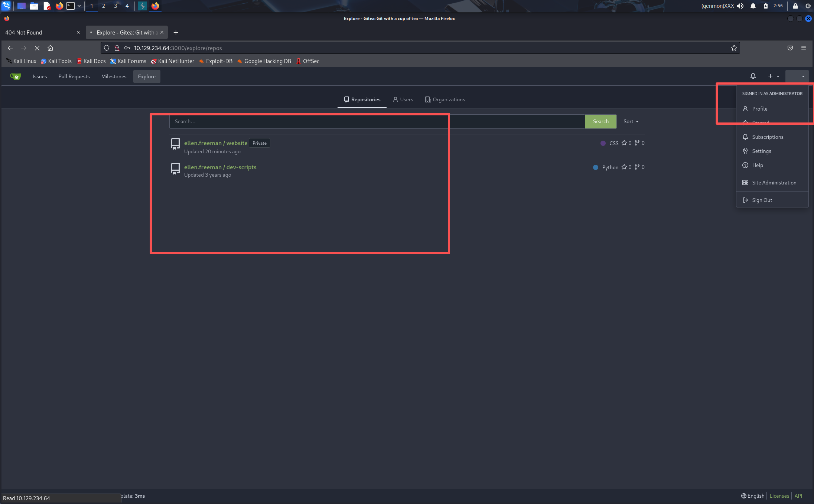Click the Licenses footer link
814x504 pixels.
(x=779, y=496)
